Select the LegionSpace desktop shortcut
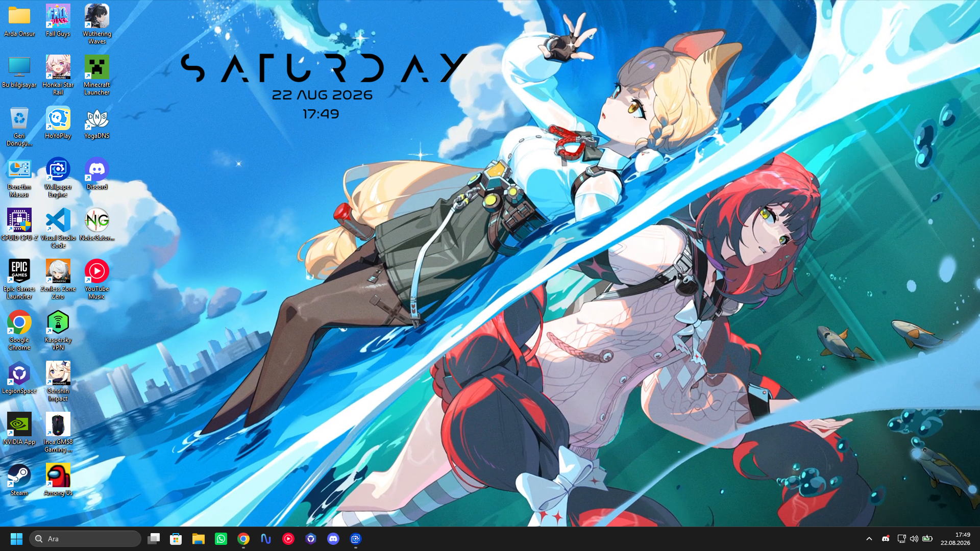 [19, 378]
